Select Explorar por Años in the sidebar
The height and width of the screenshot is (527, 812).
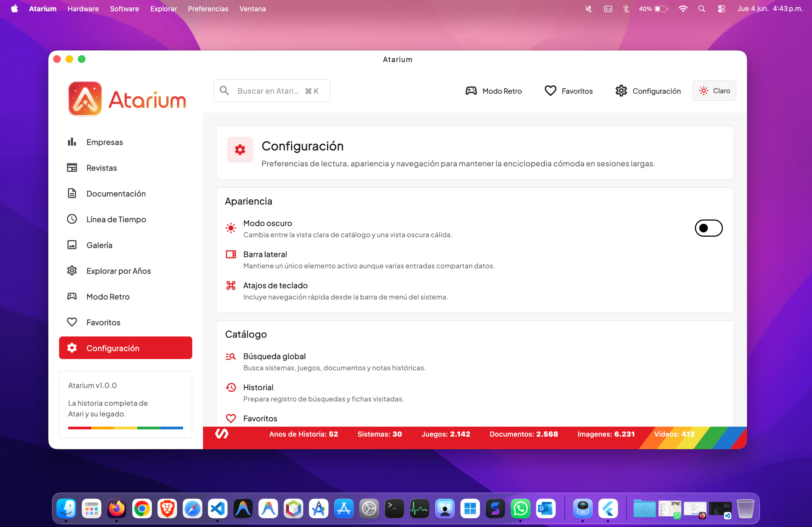click(x=126, y=271)
